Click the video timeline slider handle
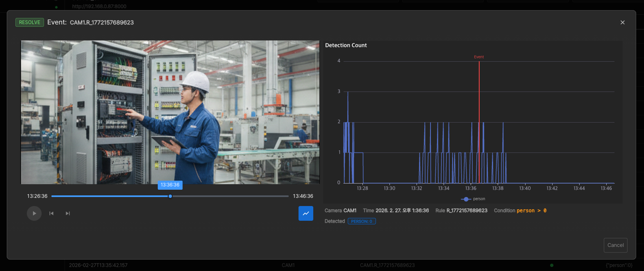 pos(170,196)
